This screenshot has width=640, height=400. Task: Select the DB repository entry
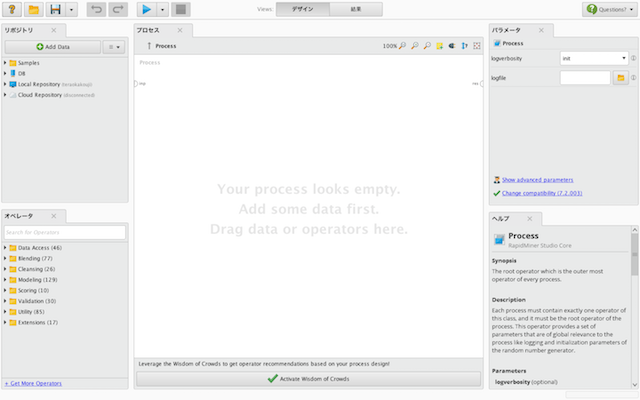(18, 73)
